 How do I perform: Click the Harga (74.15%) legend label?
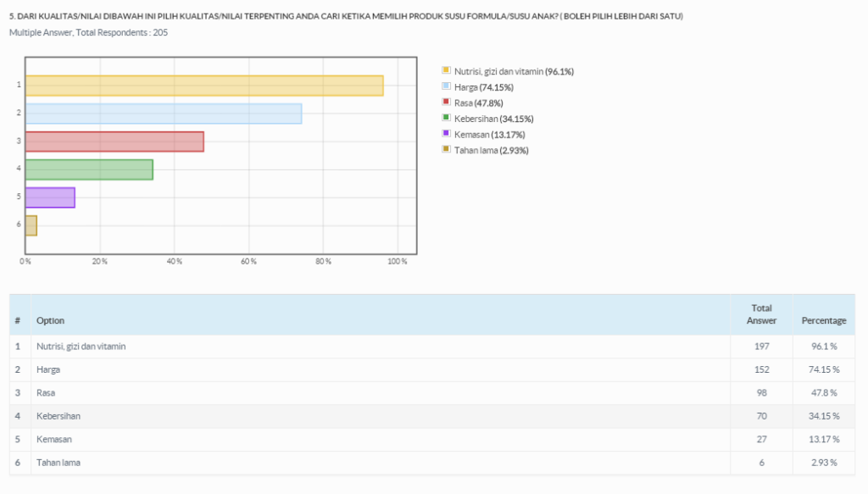[x=484, y=86]
